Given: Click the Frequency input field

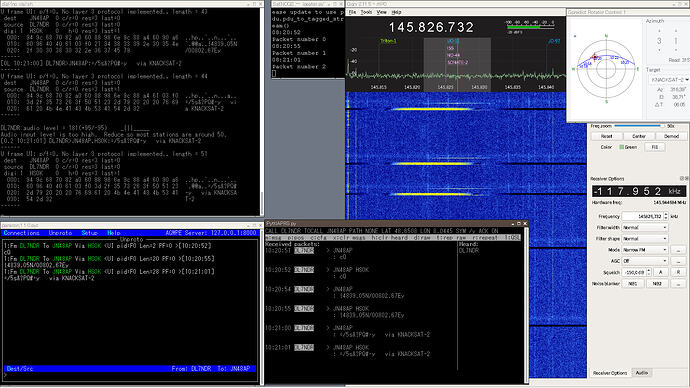Looking at the screenshot, I should 642,216.
